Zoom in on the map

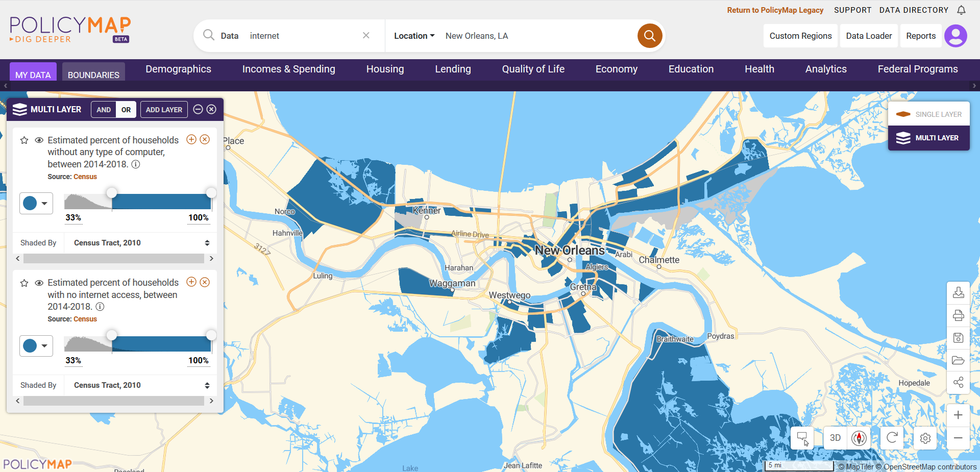click(958, 415)
